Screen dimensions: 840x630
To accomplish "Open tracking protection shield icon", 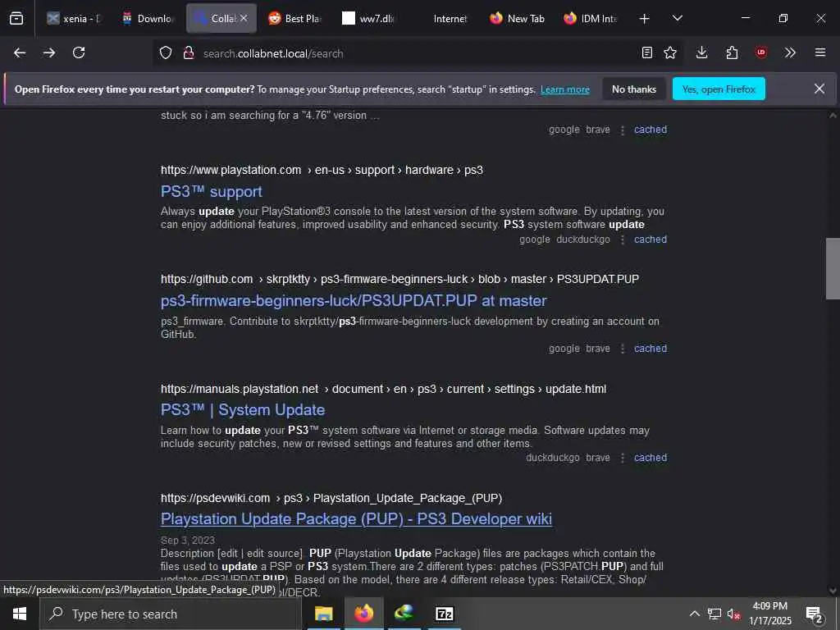I will 166,52.
